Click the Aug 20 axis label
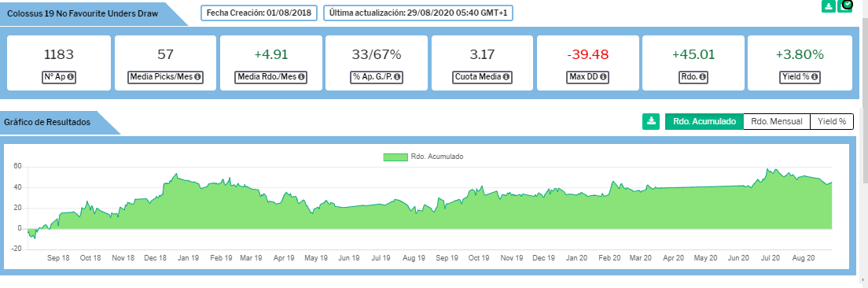This screenshot has width=868, height=288. [804, 258]
